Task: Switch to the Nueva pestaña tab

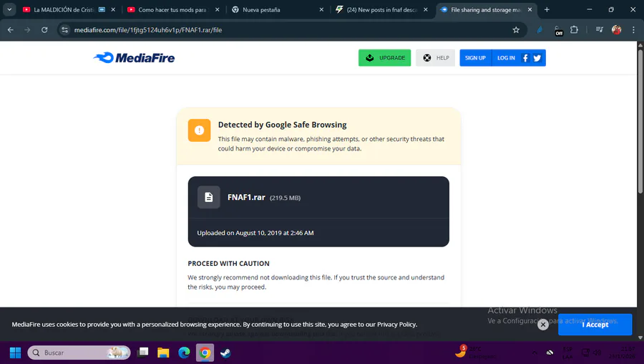Action: [x=261, y=9]
